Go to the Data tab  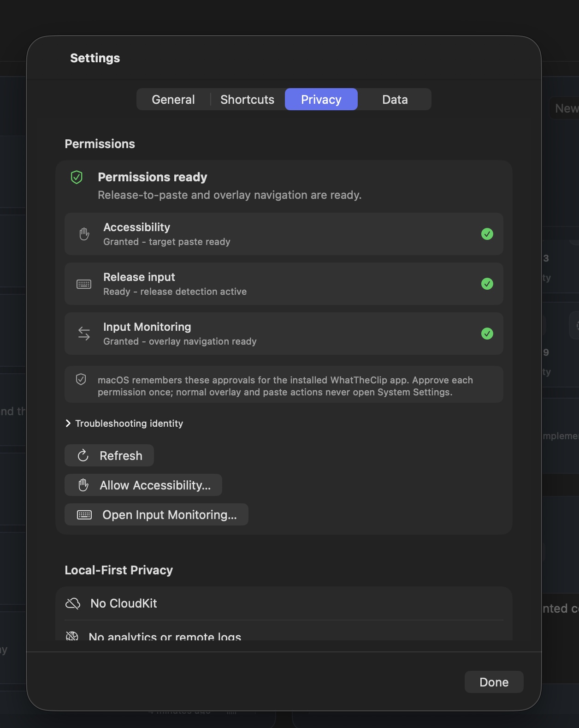coord(395,100)
